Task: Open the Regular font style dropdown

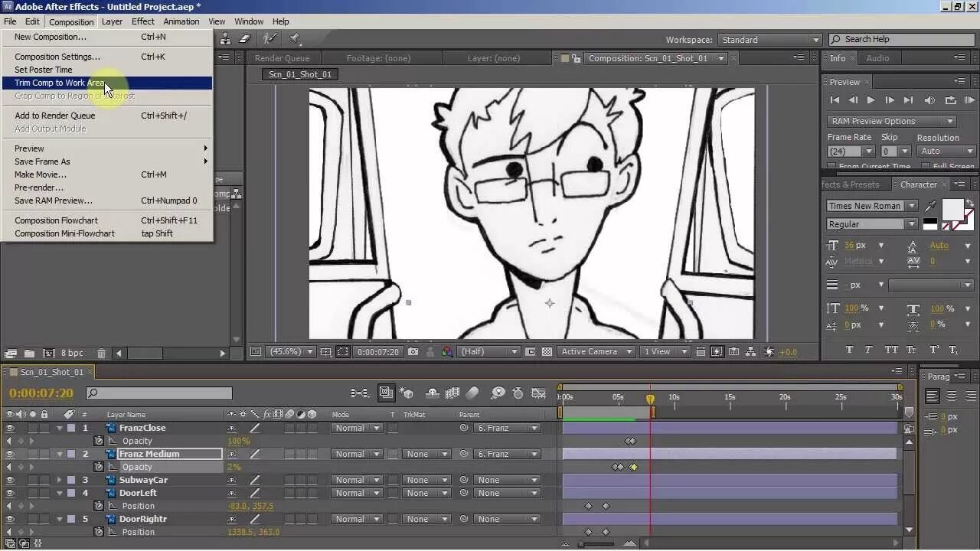Action: (x=871, y=224)
